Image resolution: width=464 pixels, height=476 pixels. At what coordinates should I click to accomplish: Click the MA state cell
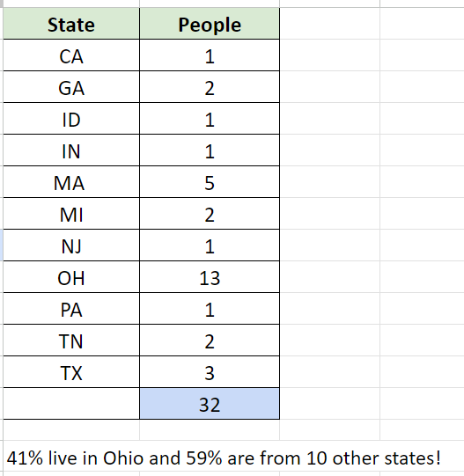(71, 183)
